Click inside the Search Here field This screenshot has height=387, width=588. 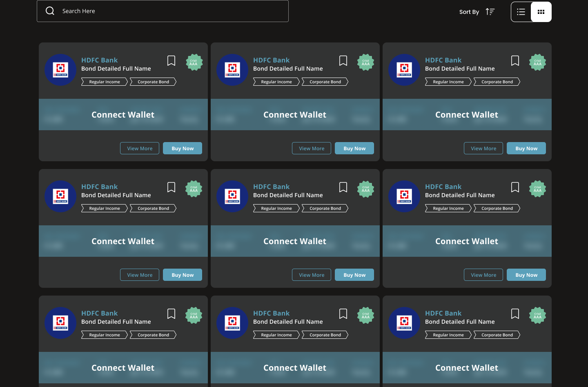pyautogui.click(x=171, y=11)
